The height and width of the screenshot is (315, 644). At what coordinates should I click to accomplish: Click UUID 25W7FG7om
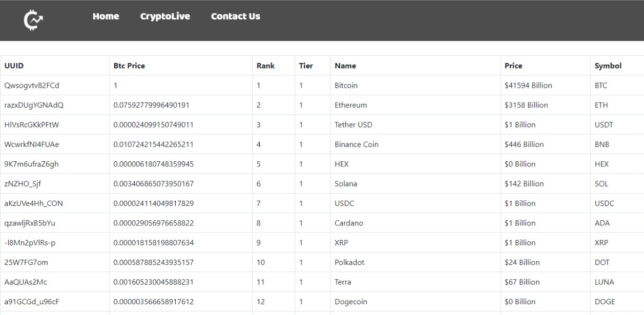pos(26,262)
